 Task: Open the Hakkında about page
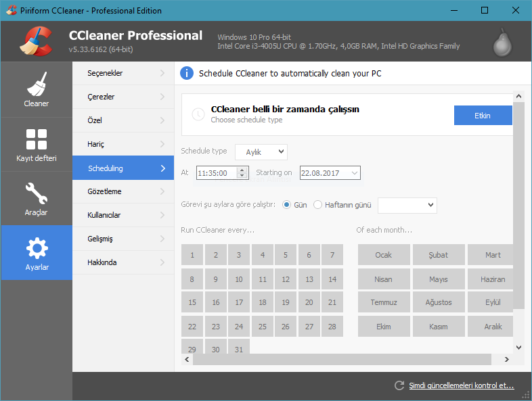123,262
